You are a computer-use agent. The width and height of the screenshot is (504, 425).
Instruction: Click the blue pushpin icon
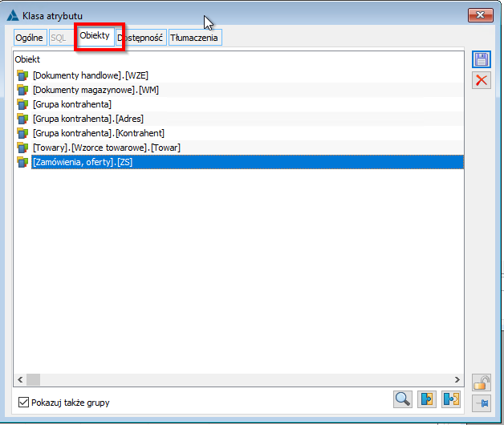coord(481,403)
